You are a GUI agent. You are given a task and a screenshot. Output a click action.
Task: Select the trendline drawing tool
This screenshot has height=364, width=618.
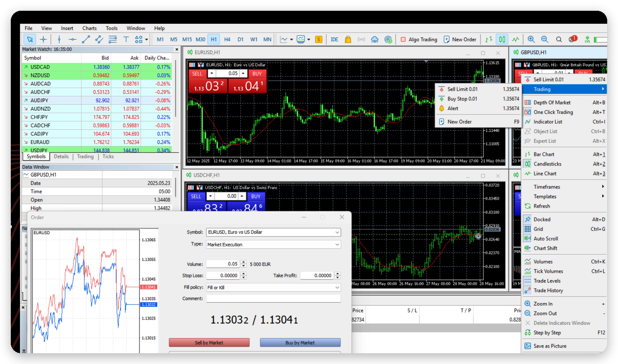coord(86,39)
